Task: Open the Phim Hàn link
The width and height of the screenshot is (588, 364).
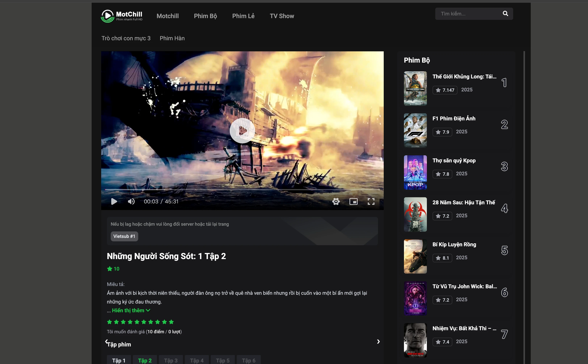Action: [172, 38]
